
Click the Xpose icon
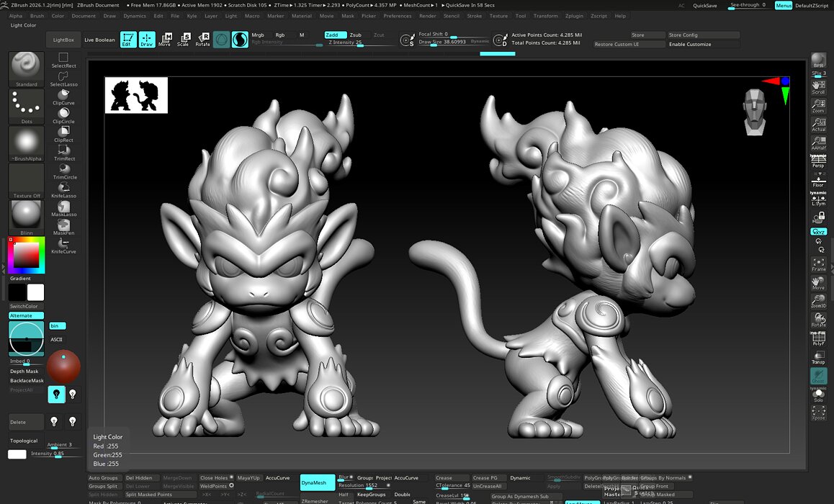(818, 413)
